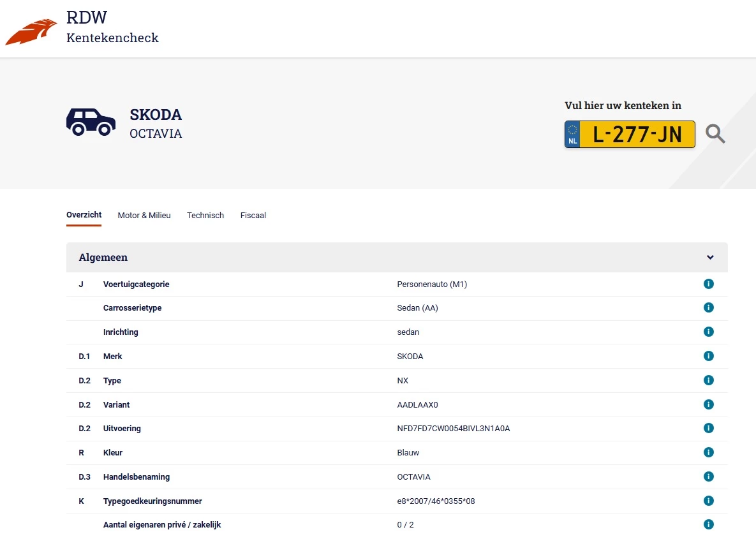Click Handelsbenaming info icon
756x539 pixels.
coord(708,476)
